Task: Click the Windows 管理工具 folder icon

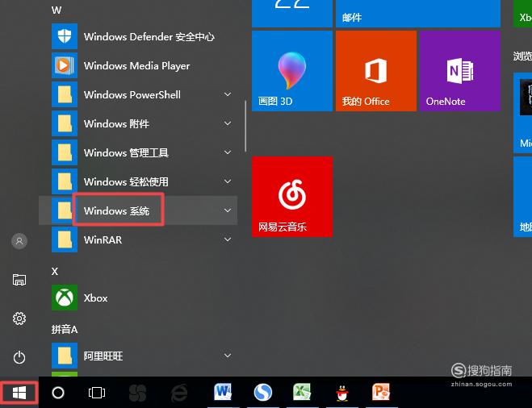Action: point(65,152)
